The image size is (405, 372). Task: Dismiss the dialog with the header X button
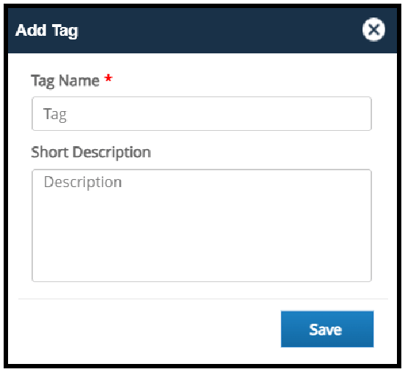[374, 30]
